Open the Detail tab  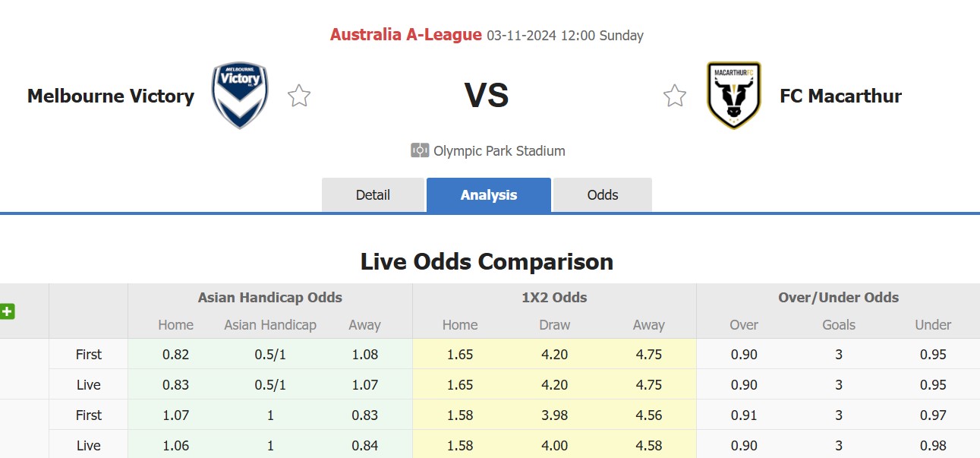coord(373,194)
